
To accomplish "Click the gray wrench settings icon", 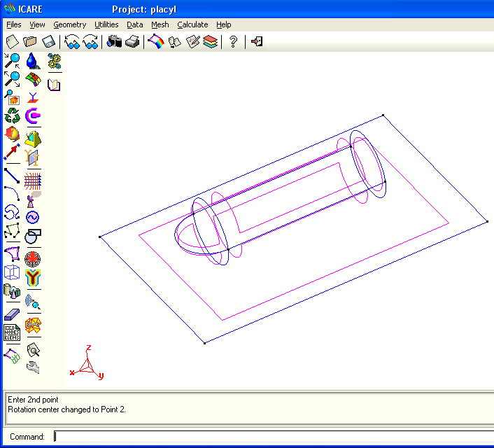I will coord(33,367).
